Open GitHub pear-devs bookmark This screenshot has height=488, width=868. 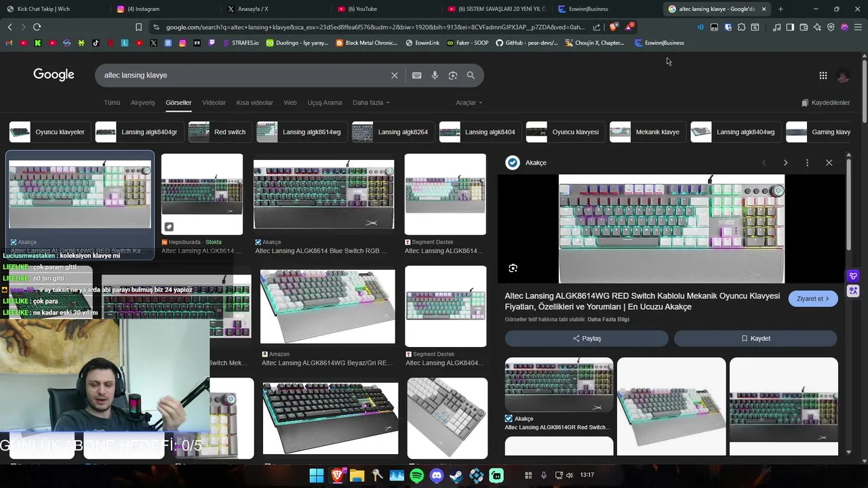point(527,43)
